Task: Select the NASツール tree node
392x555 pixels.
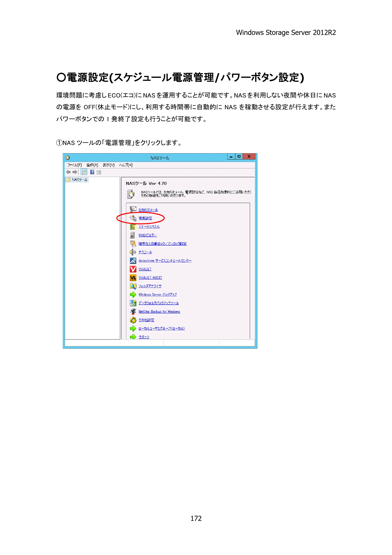Action: tap(77, 180)
